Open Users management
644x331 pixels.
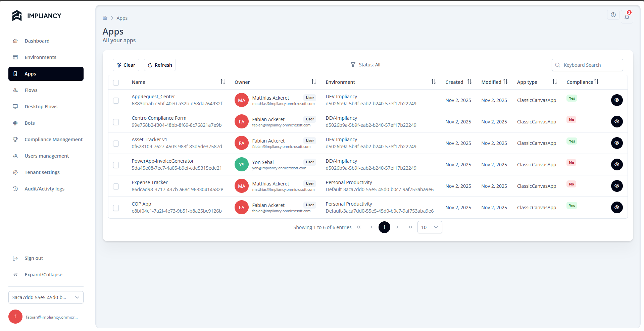(x=47, y=156)
